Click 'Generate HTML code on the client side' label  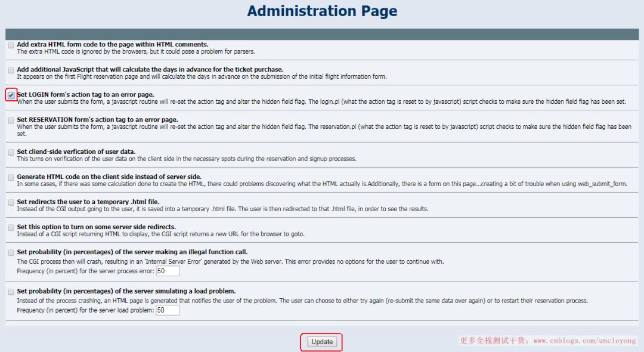coord(109,177)
